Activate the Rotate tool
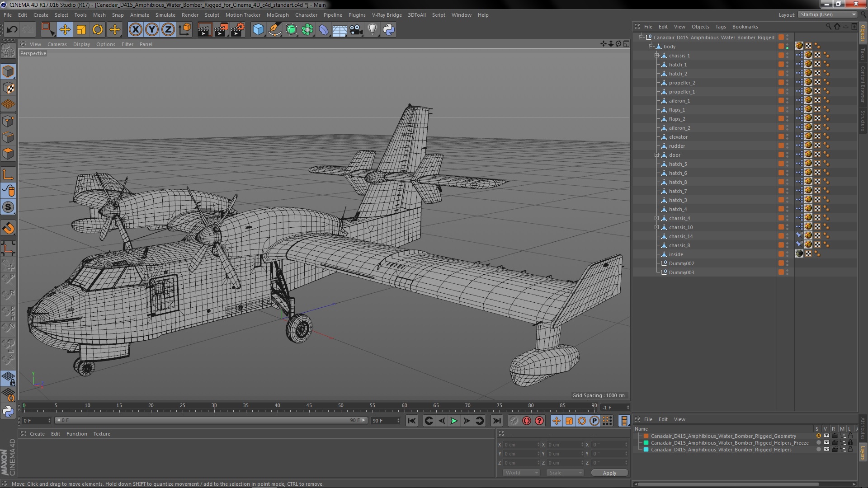The image size is (868, 488). click(98, 30)
